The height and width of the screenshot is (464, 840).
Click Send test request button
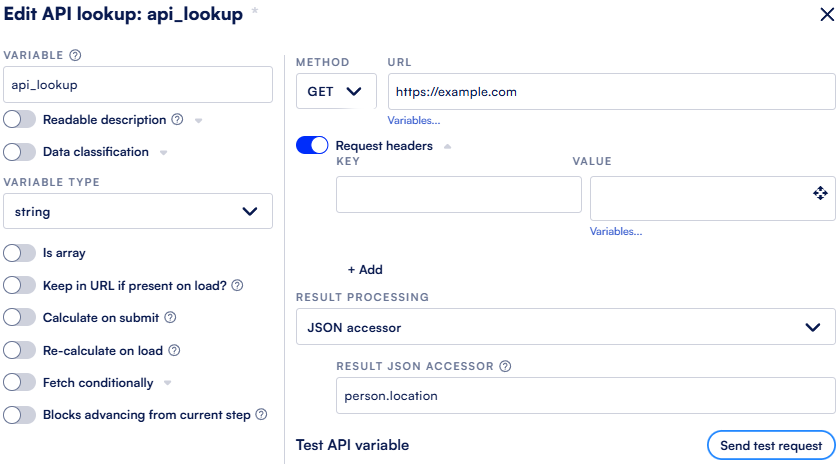pyautogui.click(x=771, y=445)
